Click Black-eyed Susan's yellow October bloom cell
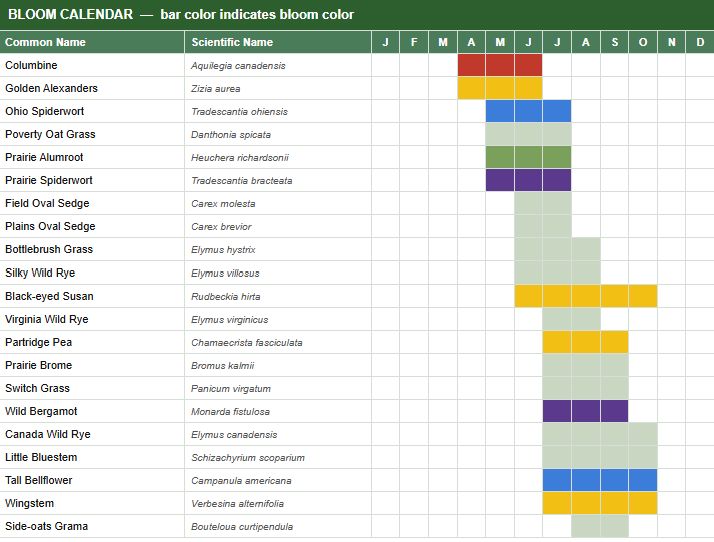Screen dimensions: 714x542 pyautogui.click(x=643, y=296)
